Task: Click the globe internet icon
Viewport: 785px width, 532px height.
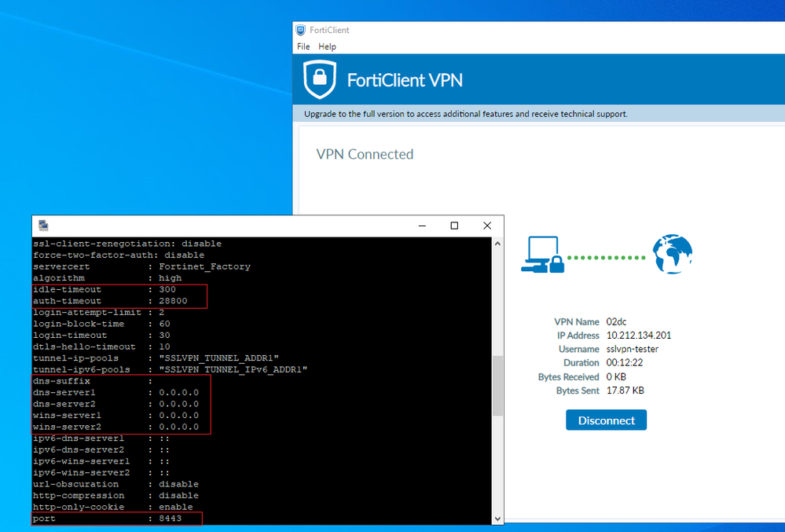Action: click(673, 254)
